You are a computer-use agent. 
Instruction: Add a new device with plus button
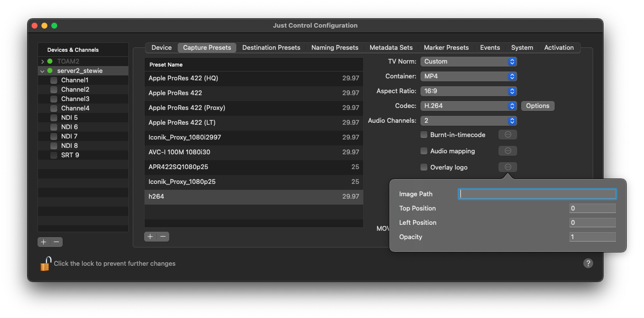pos(44,242)
